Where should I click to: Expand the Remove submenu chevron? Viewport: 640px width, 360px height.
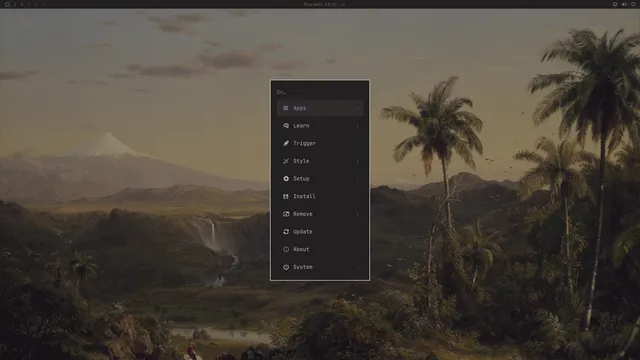tap(358, 214)
